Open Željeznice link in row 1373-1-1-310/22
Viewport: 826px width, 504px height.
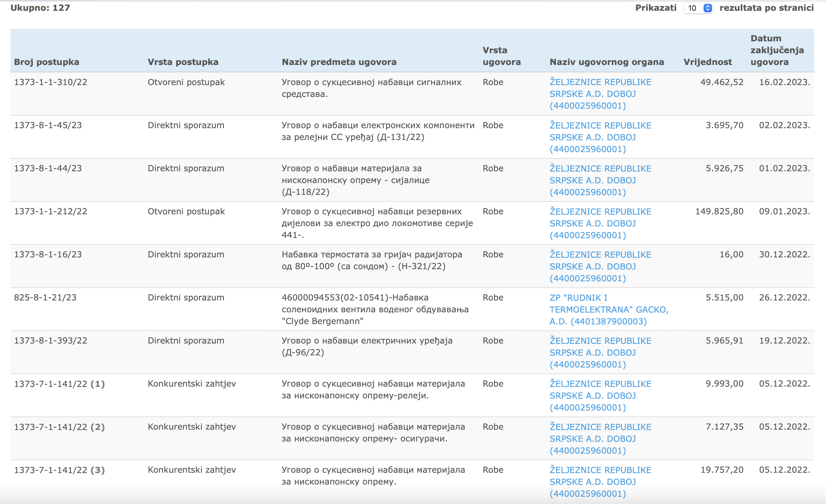pyautogui.click(x=600, y=94)
